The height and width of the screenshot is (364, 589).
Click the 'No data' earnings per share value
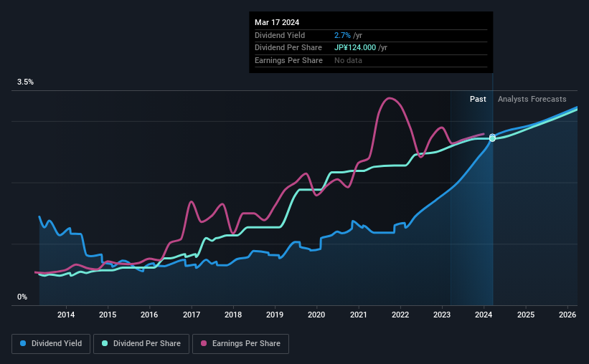click(348, 60)
